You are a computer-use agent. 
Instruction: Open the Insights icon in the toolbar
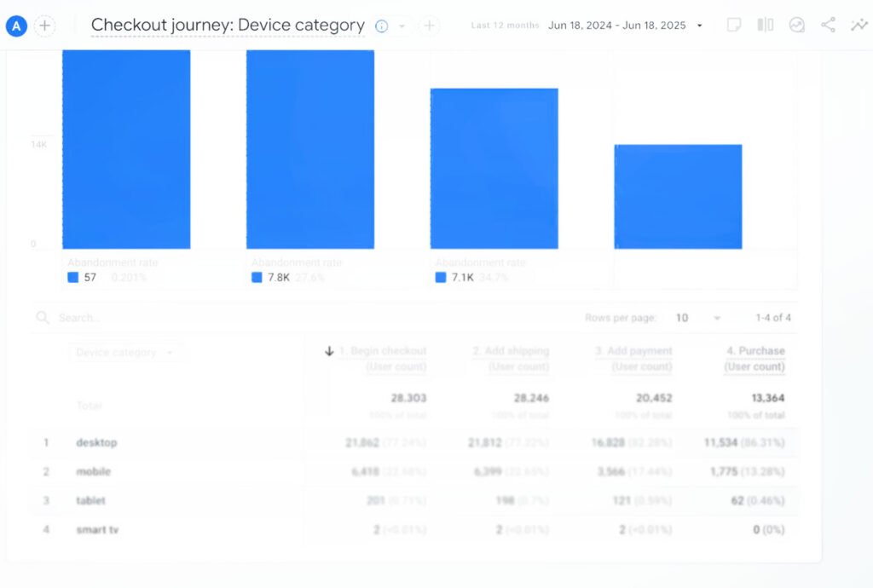click(797, 25)
